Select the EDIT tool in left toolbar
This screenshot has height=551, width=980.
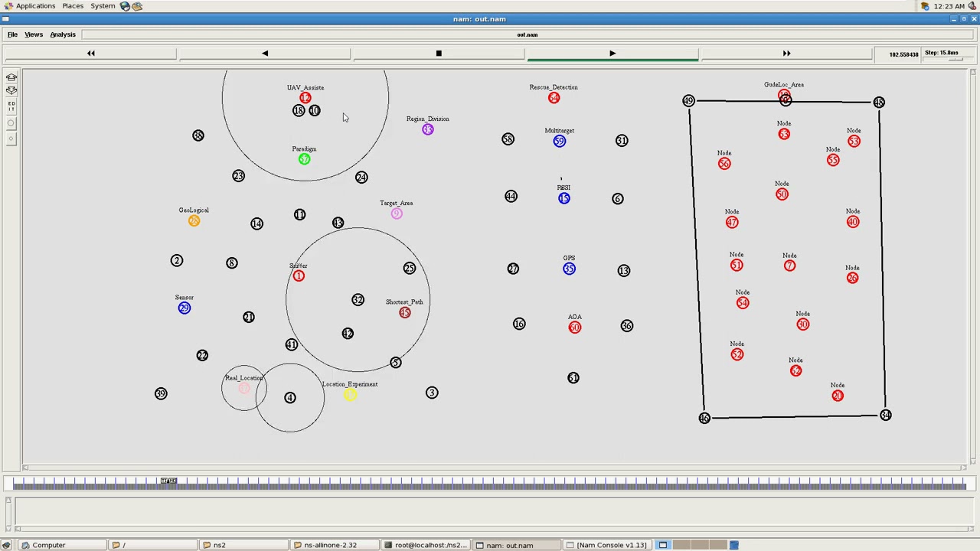point(11,106)
